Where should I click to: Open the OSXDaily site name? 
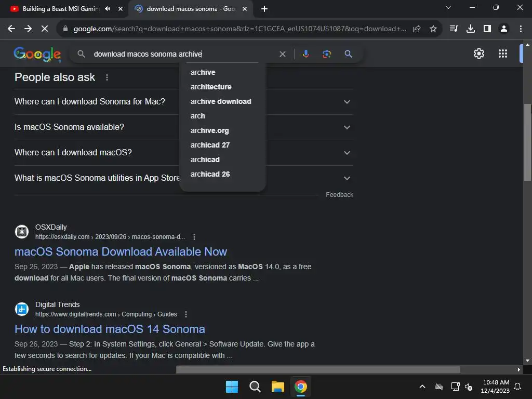(x=51, y=228)
